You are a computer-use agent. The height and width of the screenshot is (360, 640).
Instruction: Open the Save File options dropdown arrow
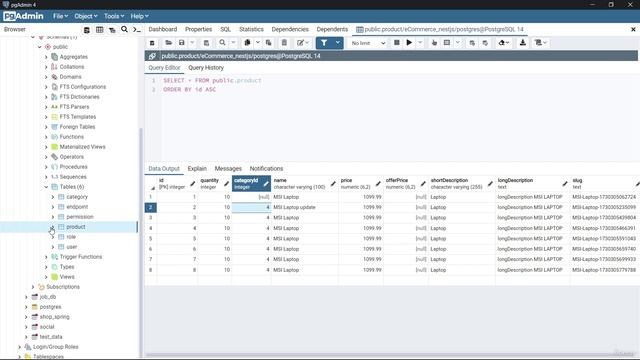pos(192,43)
